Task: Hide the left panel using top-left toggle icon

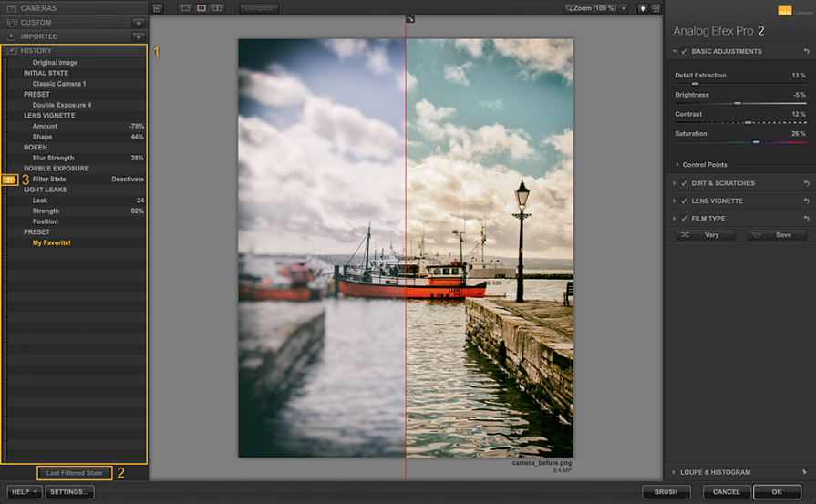Action: [157, 8]
